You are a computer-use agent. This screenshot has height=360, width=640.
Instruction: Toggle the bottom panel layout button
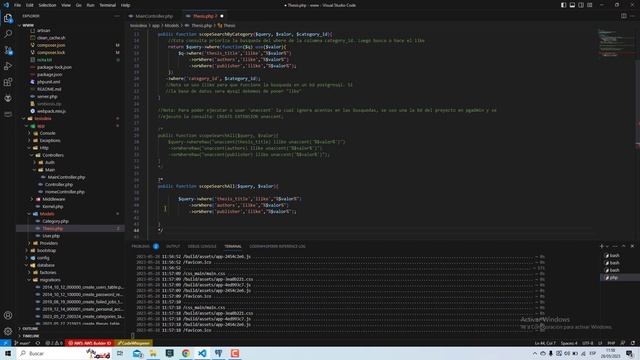point(572,5)
